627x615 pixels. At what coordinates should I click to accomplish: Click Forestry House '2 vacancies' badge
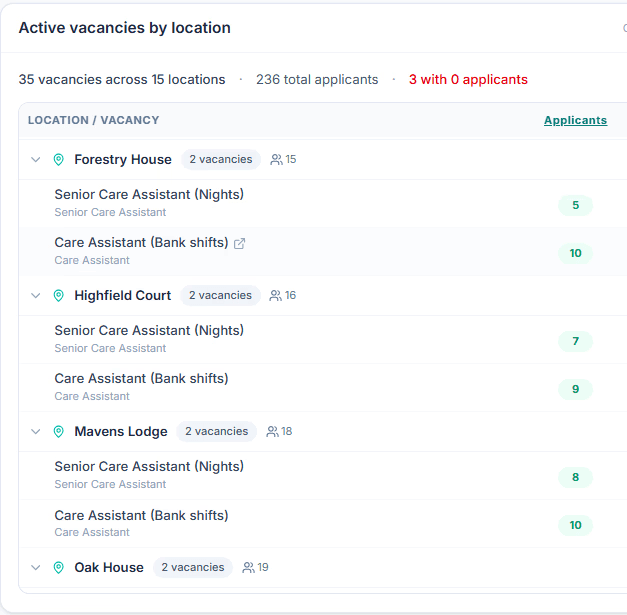(221, 160)
